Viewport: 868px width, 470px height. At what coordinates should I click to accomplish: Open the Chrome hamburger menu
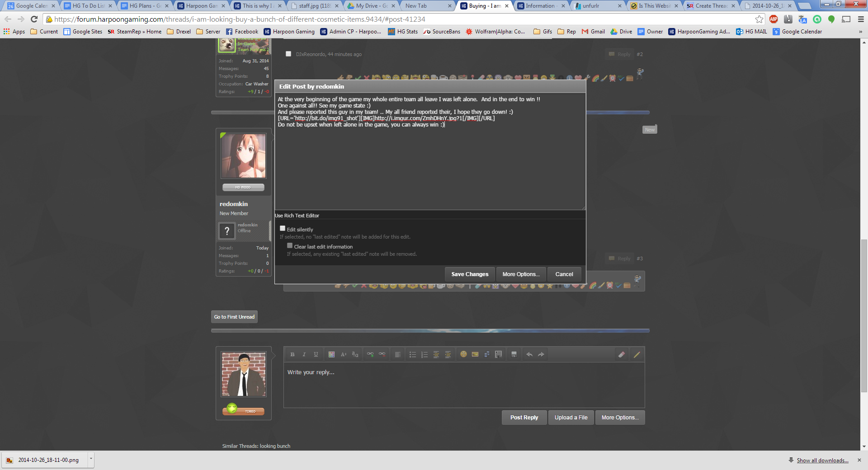pyautogui.click(x=861, y=19)
